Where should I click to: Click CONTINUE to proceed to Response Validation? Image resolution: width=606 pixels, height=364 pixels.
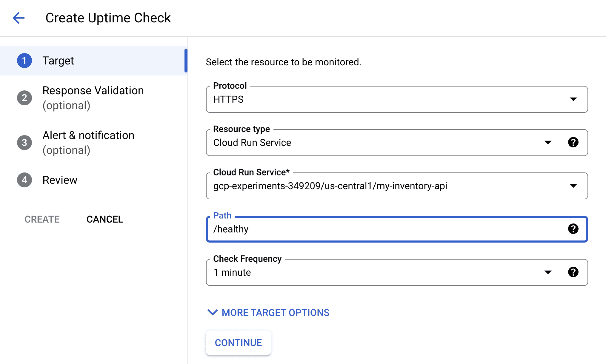pyautogui.click(x=238, y=343)
